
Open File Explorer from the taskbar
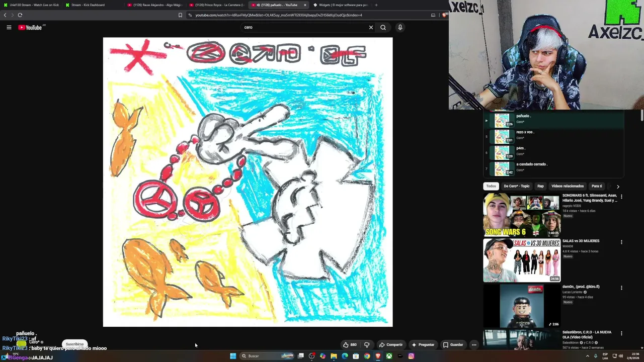click(334, 356)
